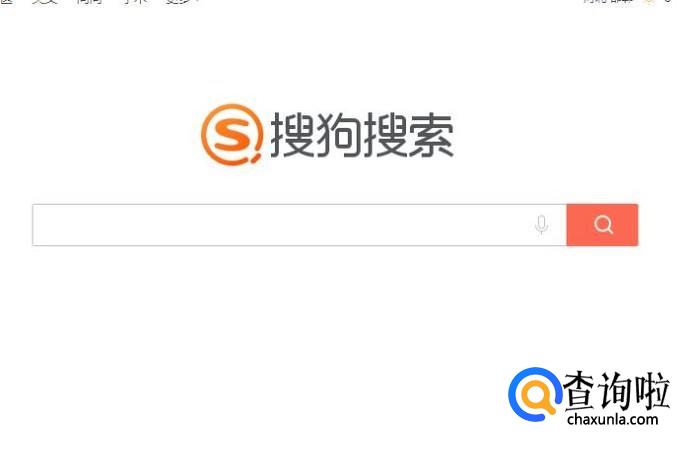Viewport: 682px width, 450px height.
Task: Click the white magnifier search icon
Action: click(x=603, y=225)
